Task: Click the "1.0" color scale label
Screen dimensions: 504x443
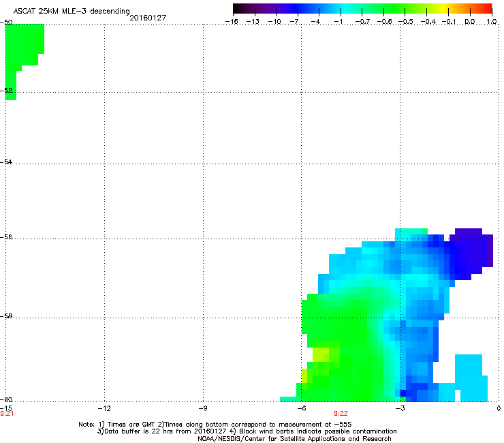Action: pos(492,22)
